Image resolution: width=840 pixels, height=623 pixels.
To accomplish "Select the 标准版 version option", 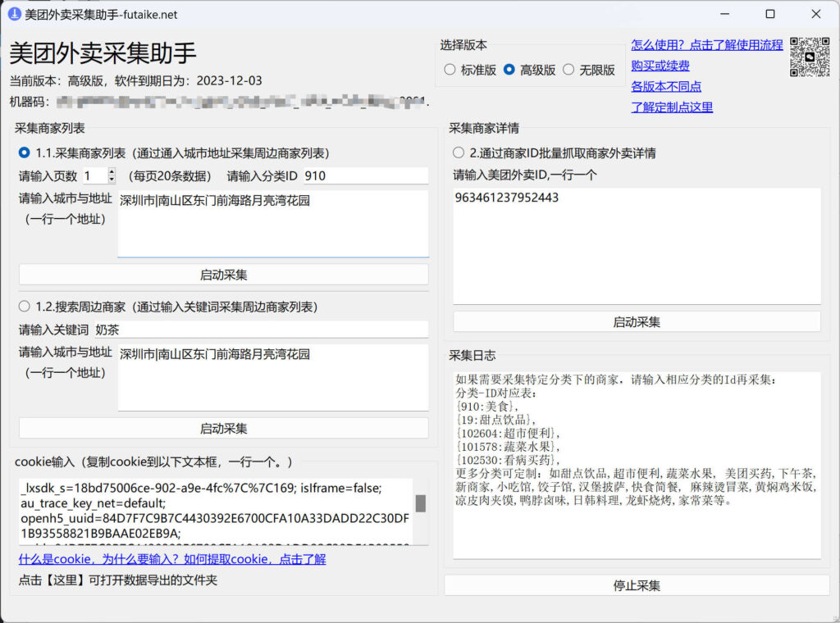I will [x=470, y=70].
